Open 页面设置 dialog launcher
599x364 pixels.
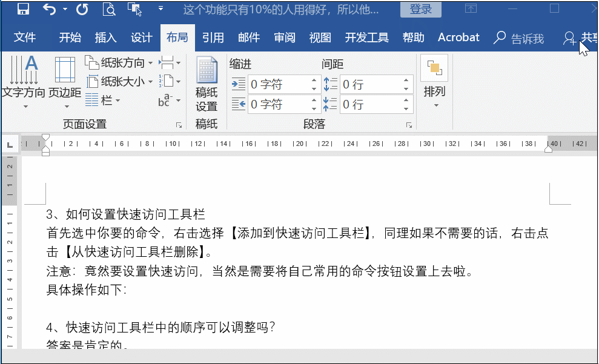[179, 125]
